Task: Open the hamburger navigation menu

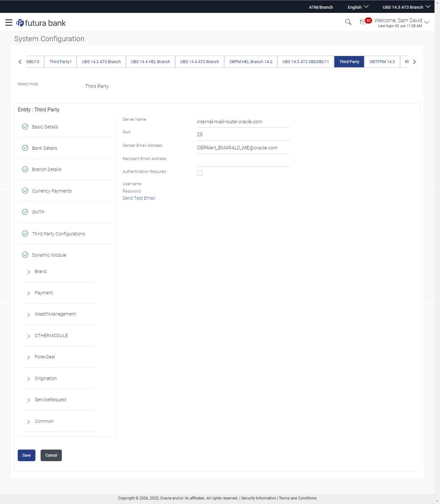Action: (9, 23)
